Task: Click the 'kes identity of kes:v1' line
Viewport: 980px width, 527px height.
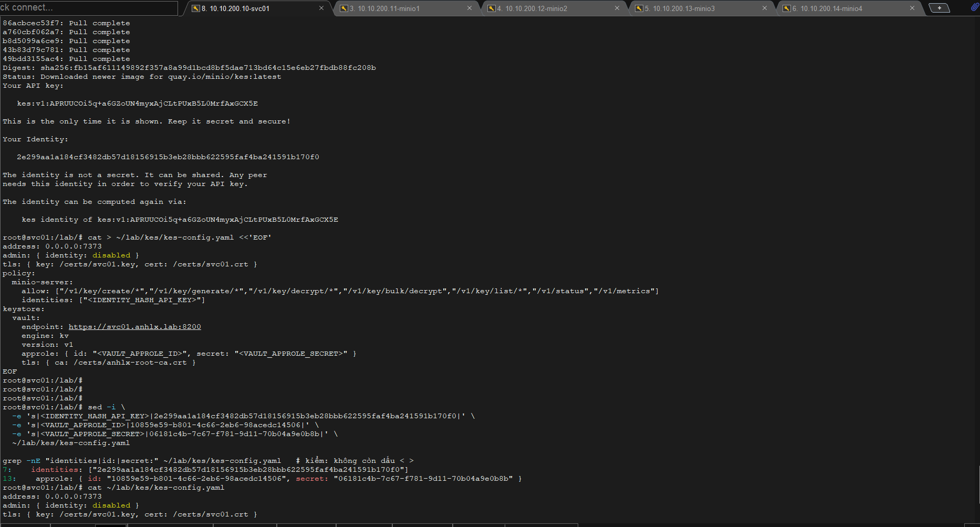Action: [x=180, y=220]
